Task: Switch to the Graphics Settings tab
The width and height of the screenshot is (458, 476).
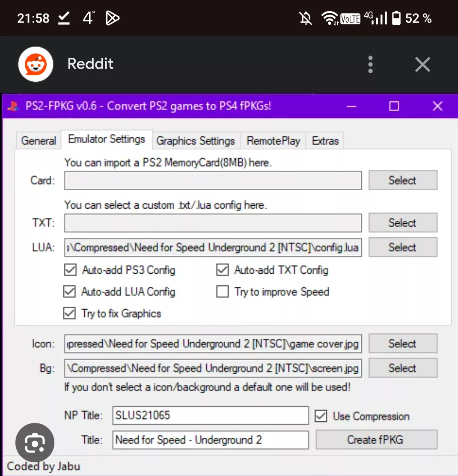Action: point(196,141)
